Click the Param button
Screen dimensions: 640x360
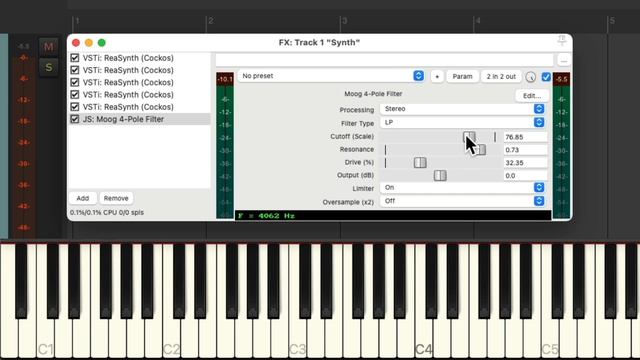click(462, 76)
